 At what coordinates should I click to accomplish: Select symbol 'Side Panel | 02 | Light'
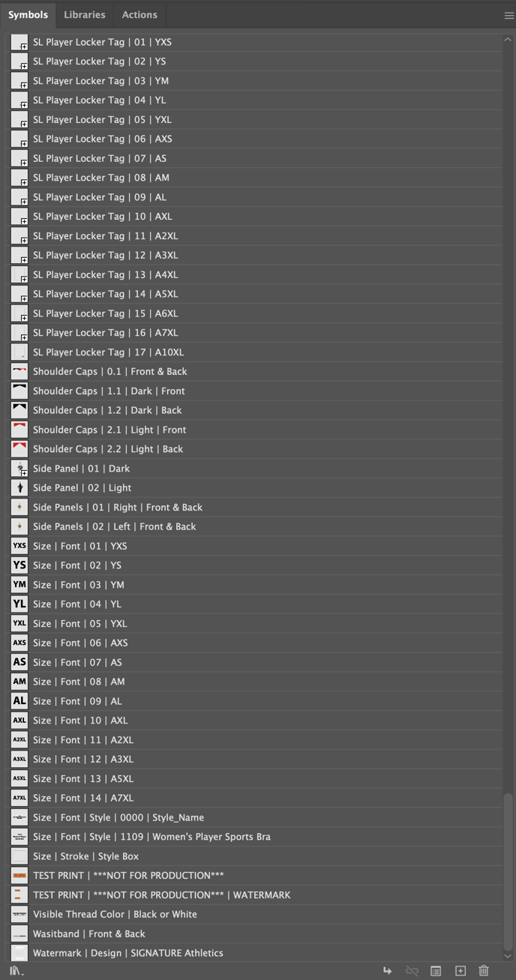point(82,488)
